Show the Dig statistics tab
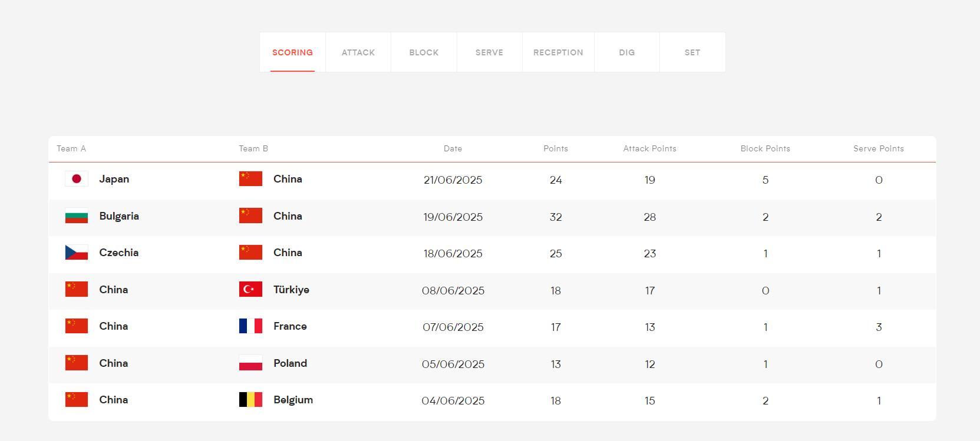This screenshot has height=441, width=980. 627,52
